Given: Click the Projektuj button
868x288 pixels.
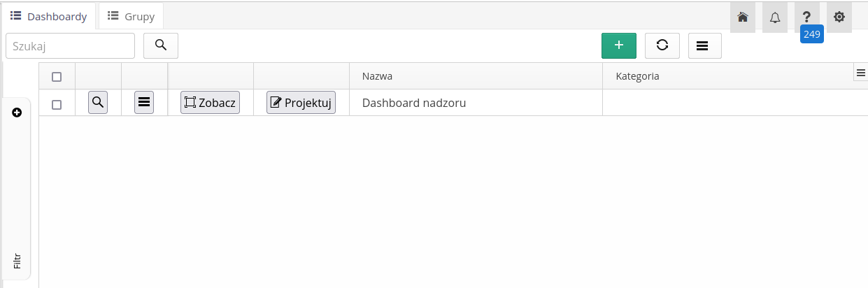Looking at the screenshot, I should pyautogui.click(x=301, y=103).
